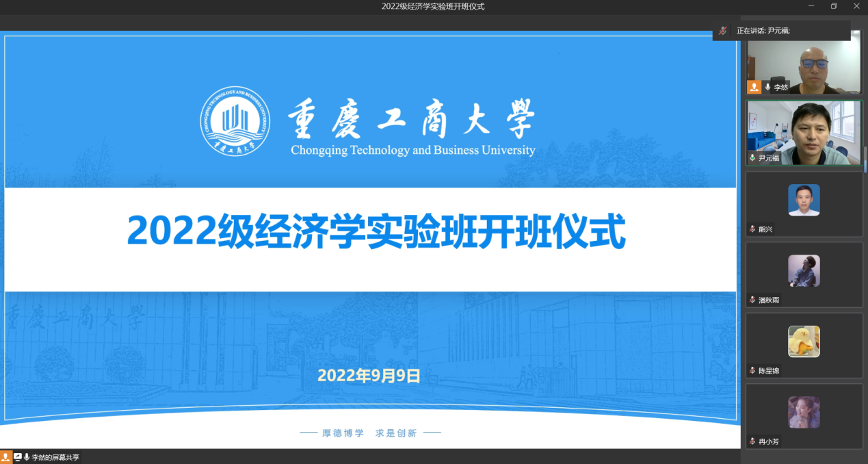Click the muted microphone icon next to 熊兴
This screenshot has height=464, width=868.
(752, 229)
